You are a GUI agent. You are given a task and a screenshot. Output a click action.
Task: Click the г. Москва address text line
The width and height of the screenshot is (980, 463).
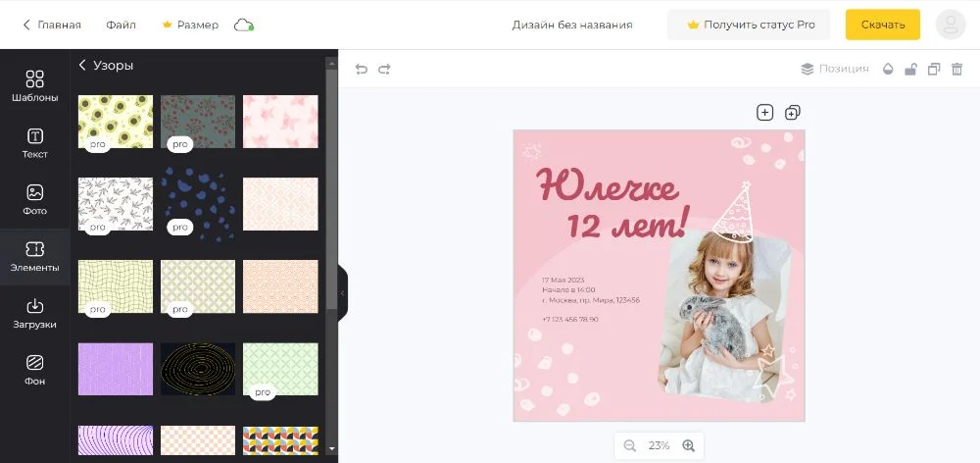(x=591, y=300)
